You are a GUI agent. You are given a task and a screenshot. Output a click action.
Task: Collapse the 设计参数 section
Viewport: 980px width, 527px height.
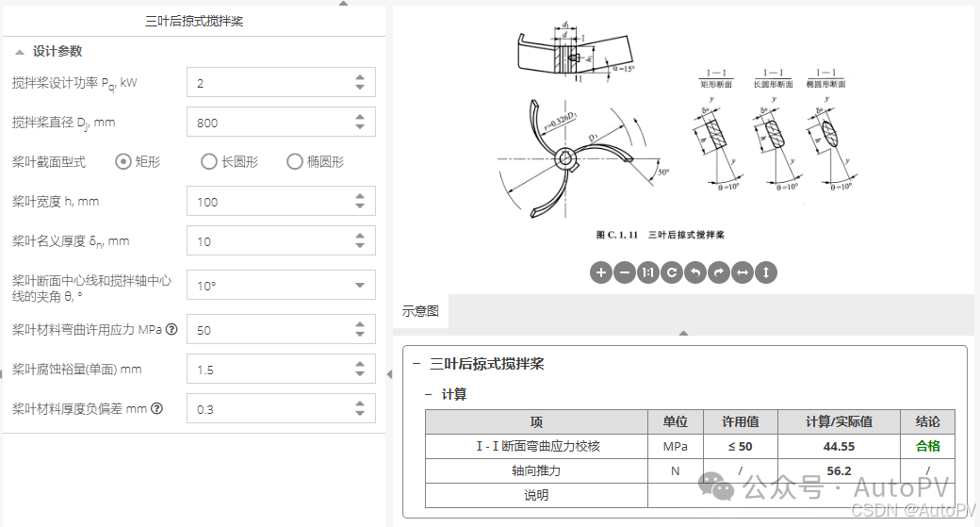[20, 52]
